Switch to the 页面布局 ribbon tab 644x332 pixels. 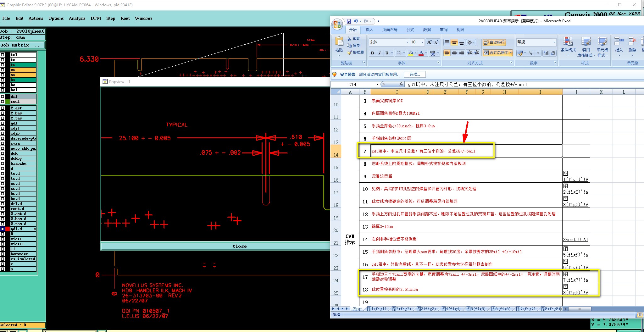[x=390, y=30]
